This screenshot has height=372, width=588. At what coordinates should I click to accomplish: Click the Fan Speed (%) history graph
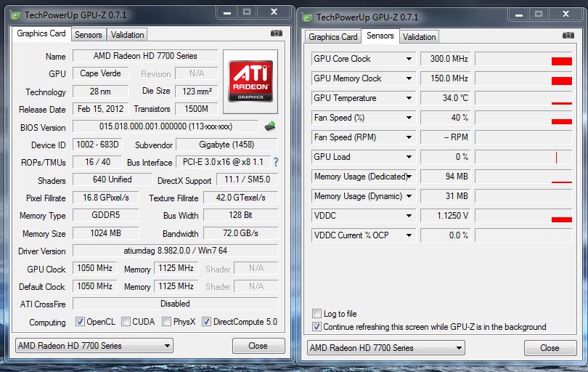(x=523, y=118)
